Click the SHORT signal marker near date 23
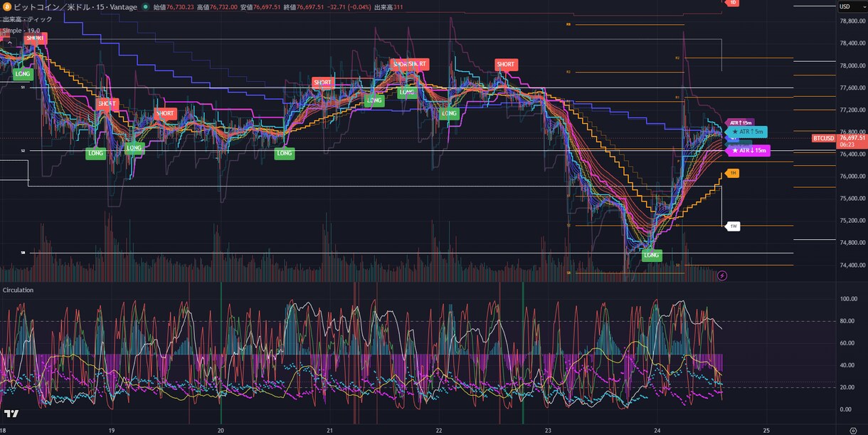 (x=506, y=64)
